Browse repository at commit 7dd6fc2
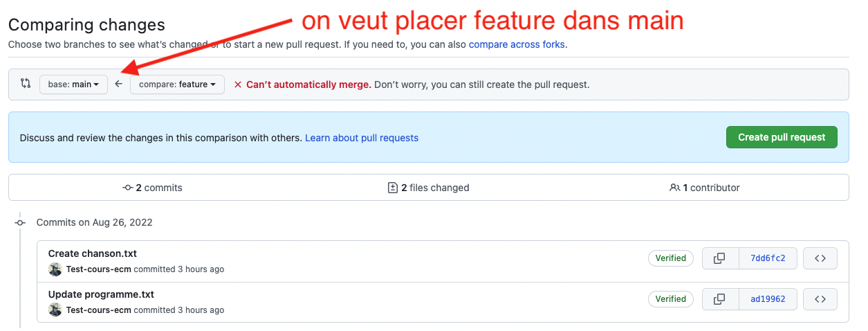The width and height of the screenshot is (868, 331). (x=820, y=258)
